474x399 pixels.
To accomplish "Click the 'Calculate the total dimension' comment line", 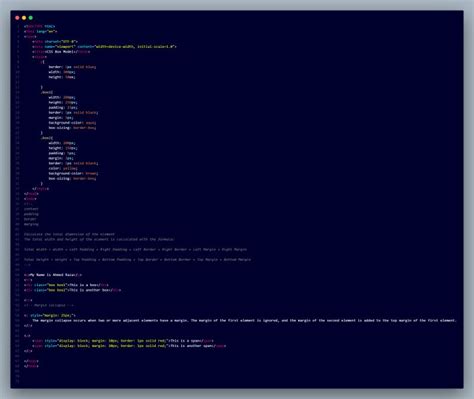I will (69, 234).
